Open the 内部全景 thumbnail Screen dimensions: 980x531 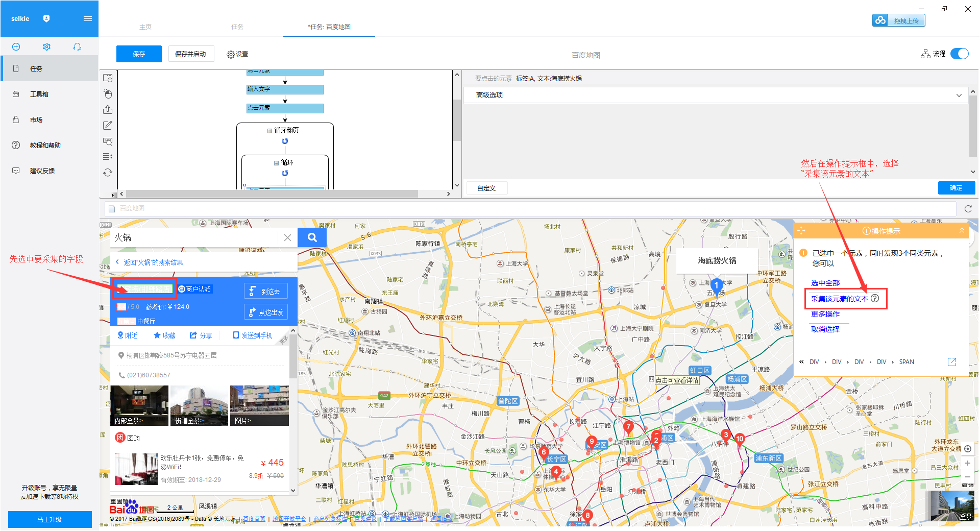pos(139,405)
